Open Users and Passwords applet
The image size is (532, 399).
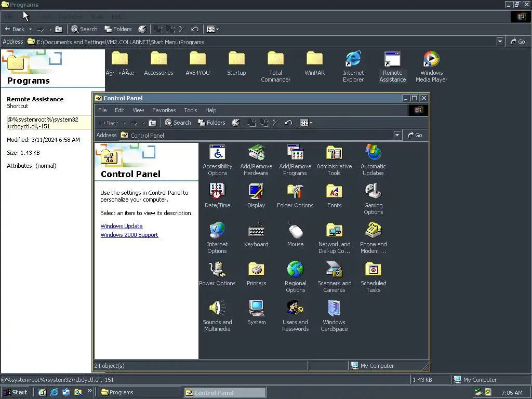(295, 316)
